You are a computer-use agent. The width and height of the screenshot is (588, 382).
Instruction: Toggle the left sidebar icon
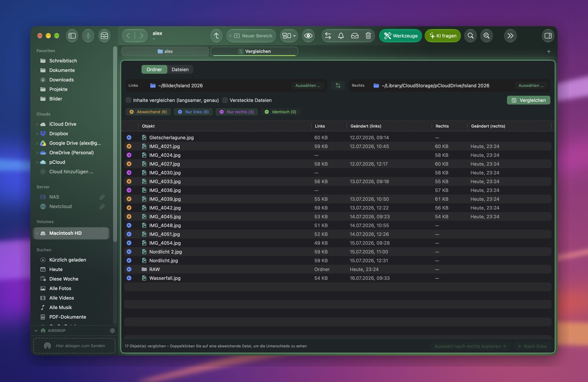[x=72, y=36]
